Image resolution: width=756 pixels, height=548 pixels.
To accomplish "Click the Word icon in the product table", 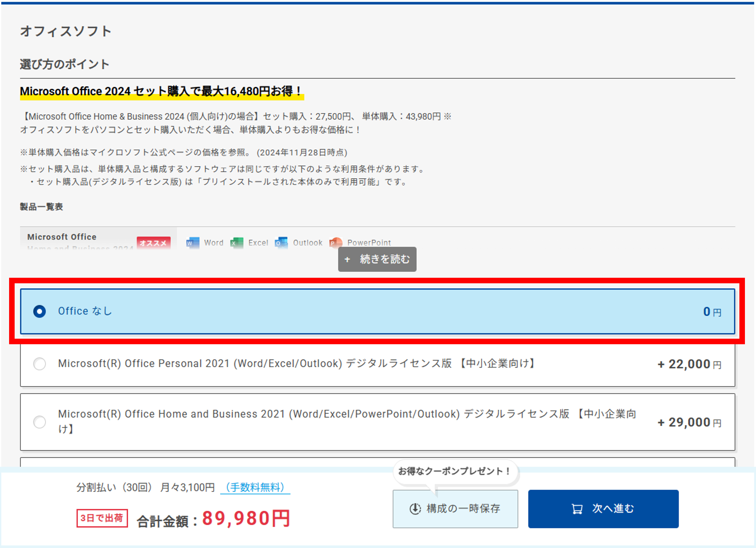I will [x=193, y=243].
